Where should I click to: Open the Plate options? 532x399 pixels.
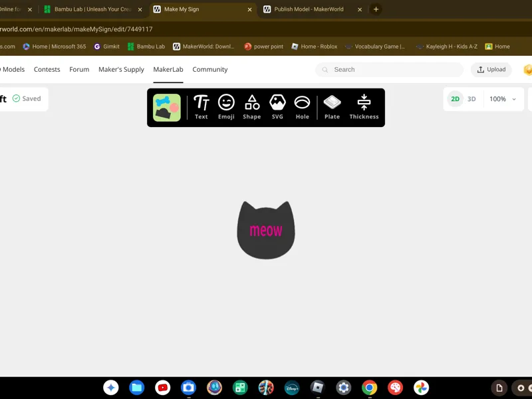(332, 107)
